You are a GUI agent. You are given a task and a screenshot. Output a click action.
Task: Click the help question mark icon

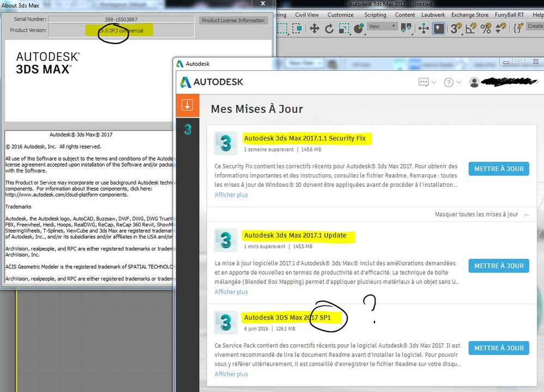point(449,83)
